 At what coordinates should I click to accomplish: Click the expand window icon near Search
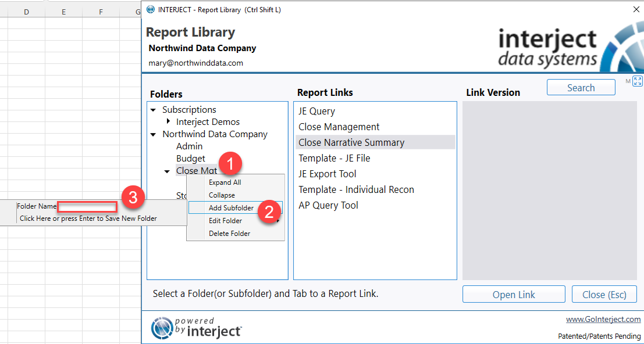pos(638,81)
